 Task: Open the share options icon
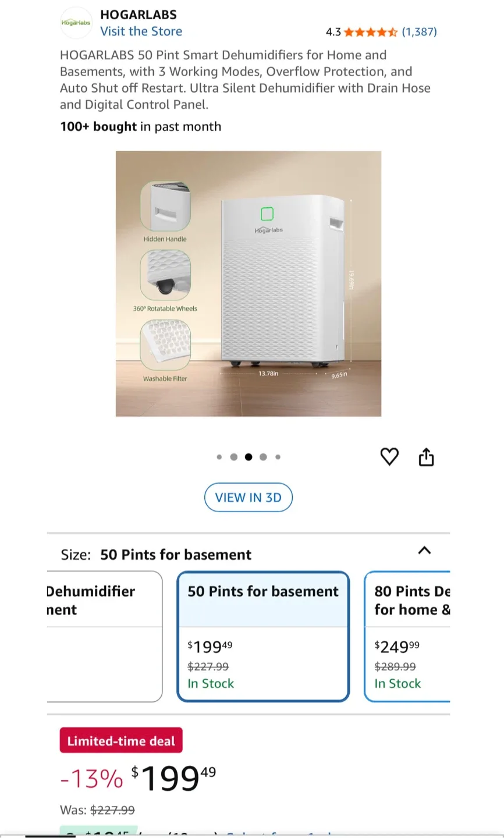[425, 457]
